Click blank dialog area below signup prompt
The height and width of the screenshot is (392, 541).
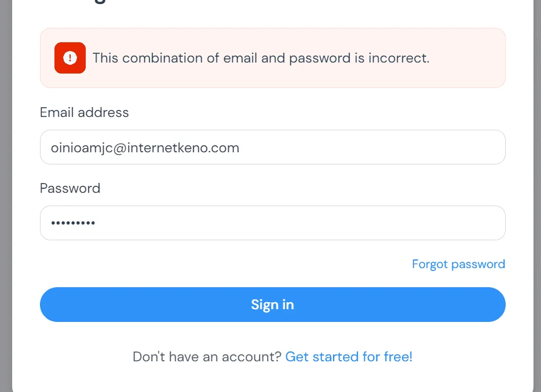273,379
